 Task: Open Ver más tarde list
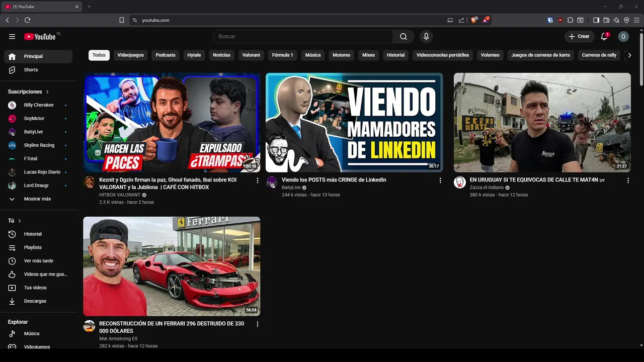pos(38,261)
